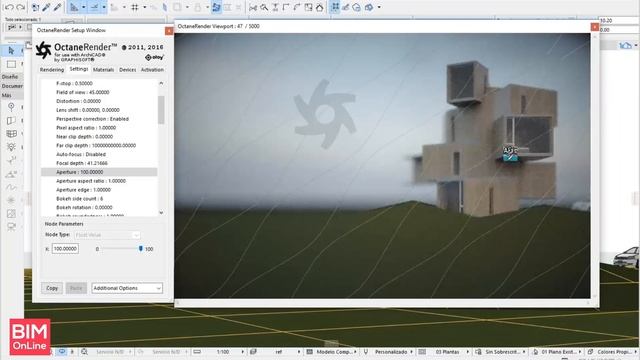This screenshot has height=360, width=640.
Task: Select the Camera tool icon
Action: coord(11,227)
